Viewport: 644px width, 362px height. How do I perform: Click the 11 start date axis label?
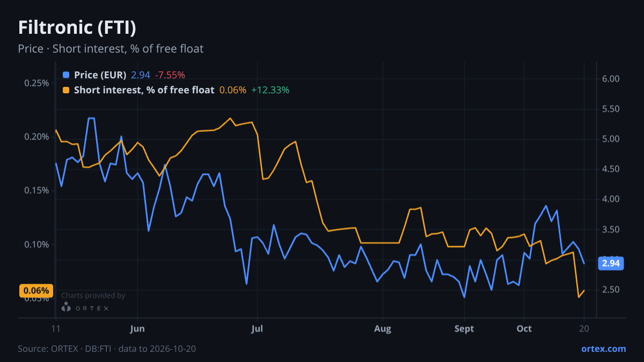[56, 329]
